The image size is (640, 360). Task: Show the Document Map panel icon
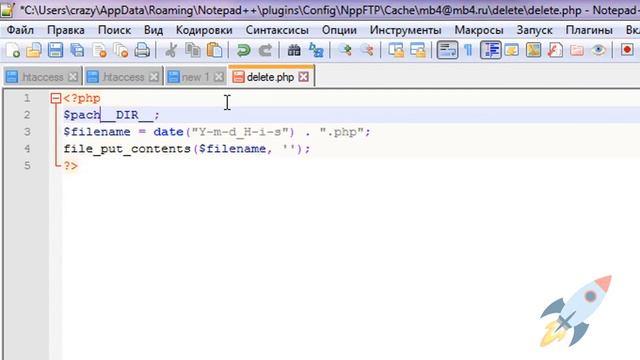coord(533,50)
